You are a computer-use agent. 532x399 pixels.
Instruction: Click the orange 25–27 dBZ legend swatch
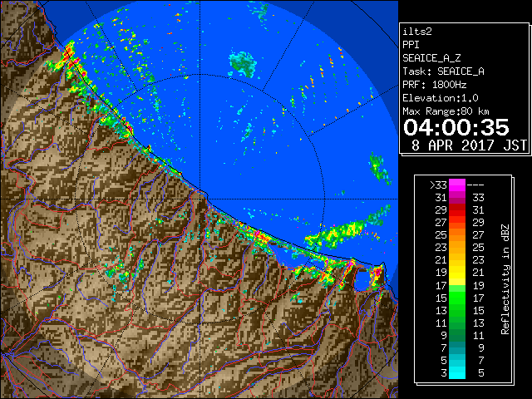click(457, 234)
